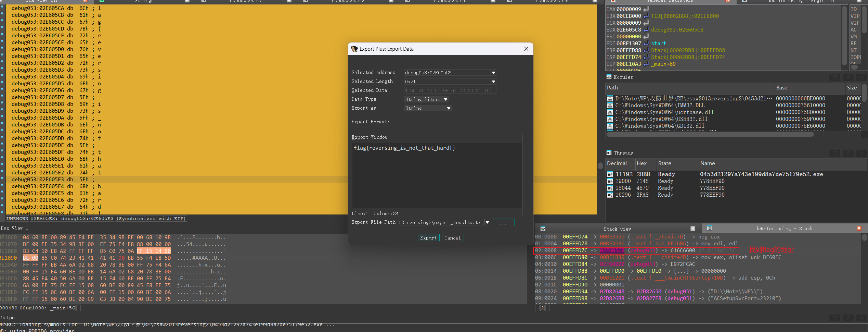Click the USER32.dll module icon
The width and height of the screenshot is (868, 332).
[610, 119]
